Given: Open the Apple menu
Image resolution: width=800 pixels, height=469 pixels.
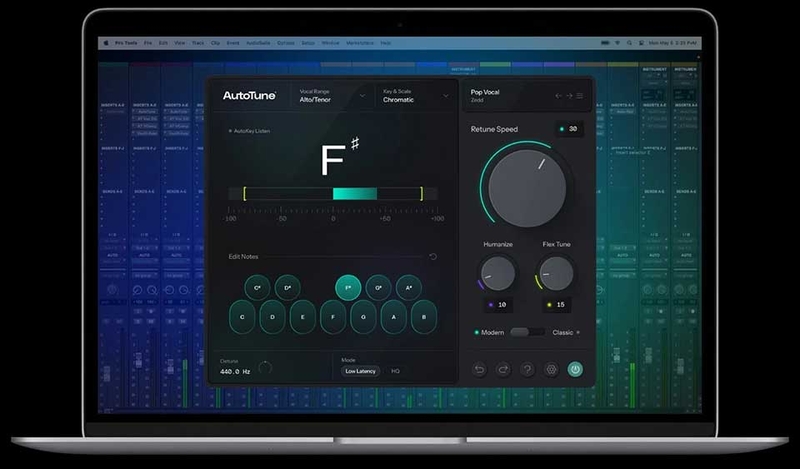Looking at the screenshot, I should point(106,43).
